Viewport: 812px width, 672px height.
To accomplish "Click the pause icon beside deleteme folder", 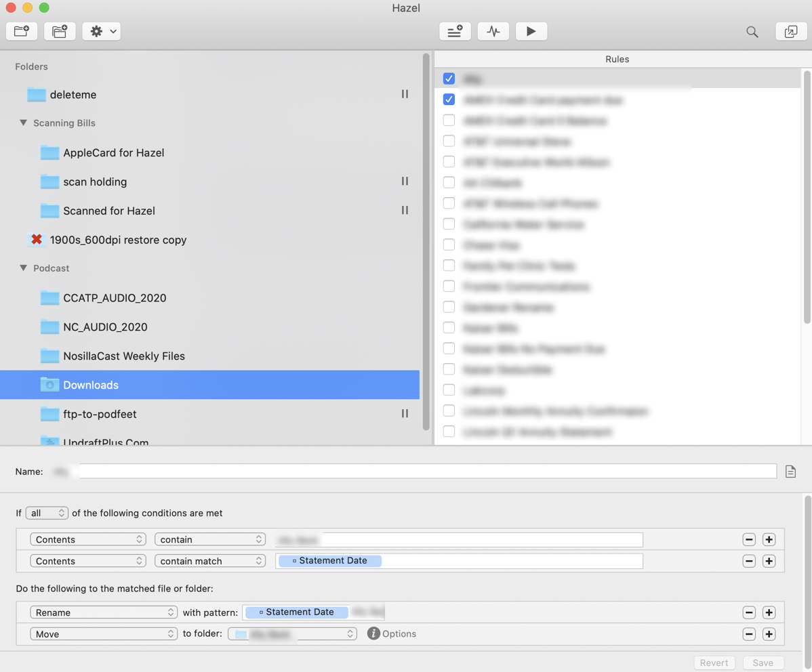I will [x=405, y=94].
